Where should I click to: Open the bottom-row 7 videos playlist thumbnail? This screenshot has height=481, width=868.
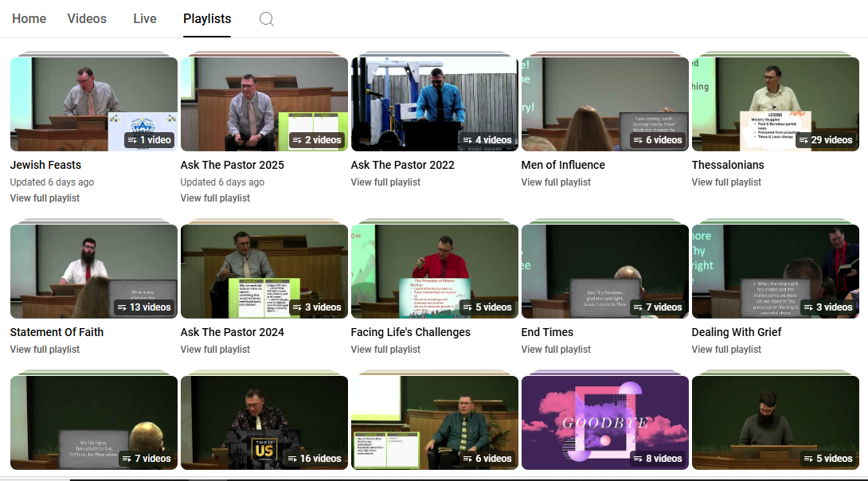coord(93,423)
